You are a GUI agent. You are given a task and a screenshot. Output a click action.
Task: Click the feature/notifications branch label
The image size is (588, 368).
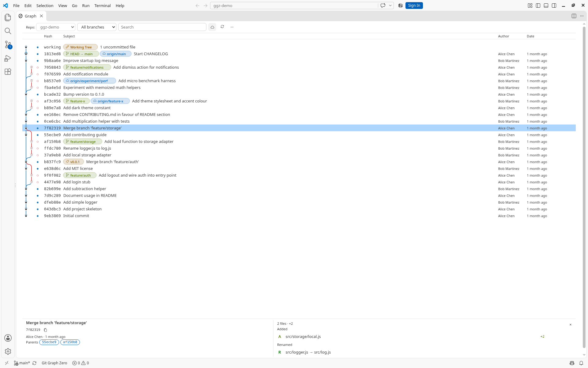87,67
